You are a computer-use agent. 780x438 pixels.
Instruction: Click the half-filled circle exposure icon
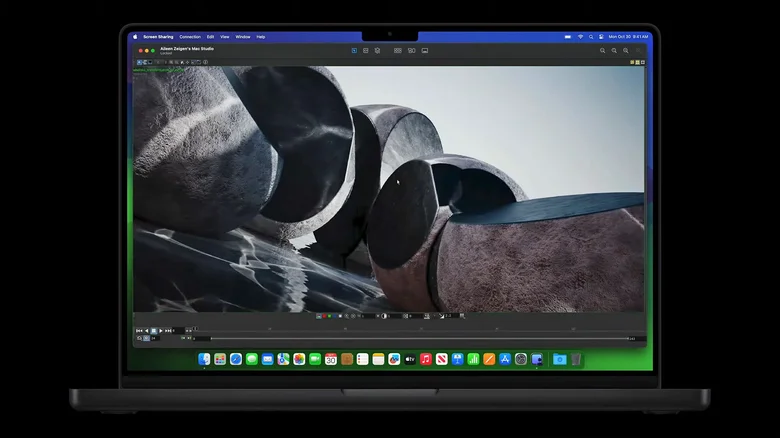[x=384, y=316]
